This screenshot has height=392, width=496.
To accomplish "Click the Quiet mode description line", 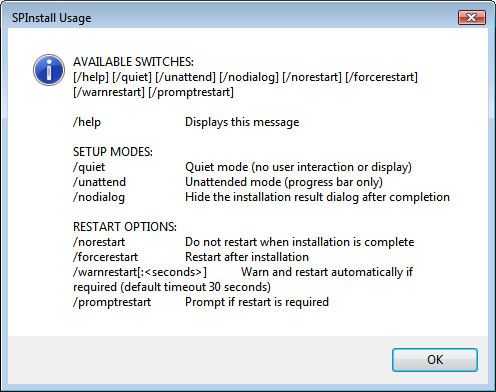I will pyautogui.click(x=298, y=167).
